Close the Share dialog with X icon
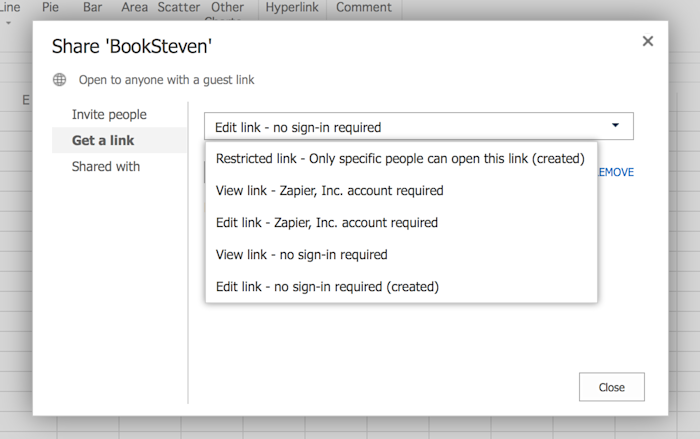Viewport: 700px width, 439px height. coord(647,41)
